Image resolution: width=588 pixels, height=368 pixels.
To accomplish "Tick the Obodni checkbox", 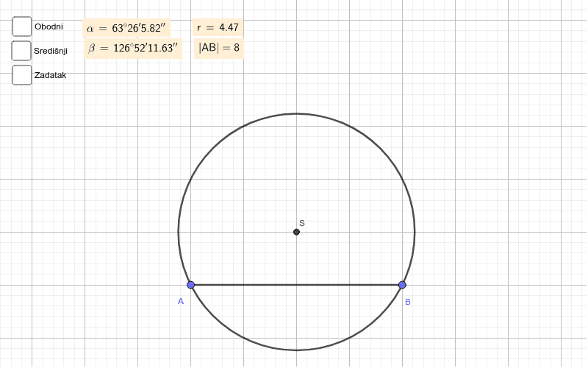I will click(x=22, y=26).
